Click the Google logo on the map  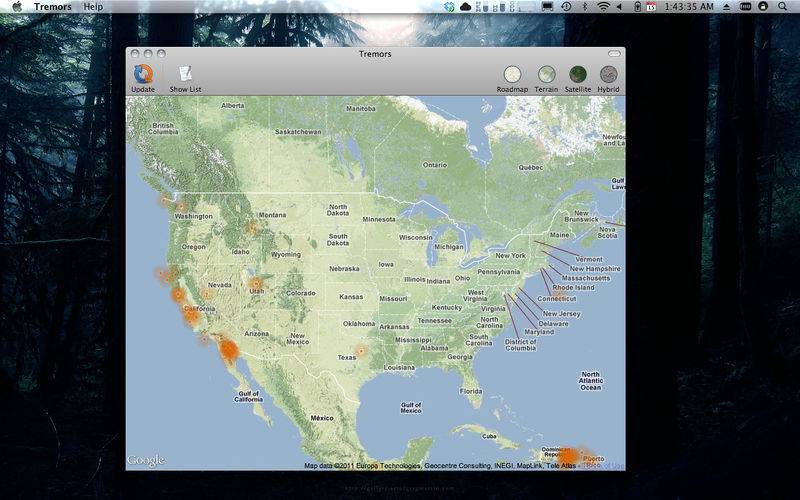146,460
